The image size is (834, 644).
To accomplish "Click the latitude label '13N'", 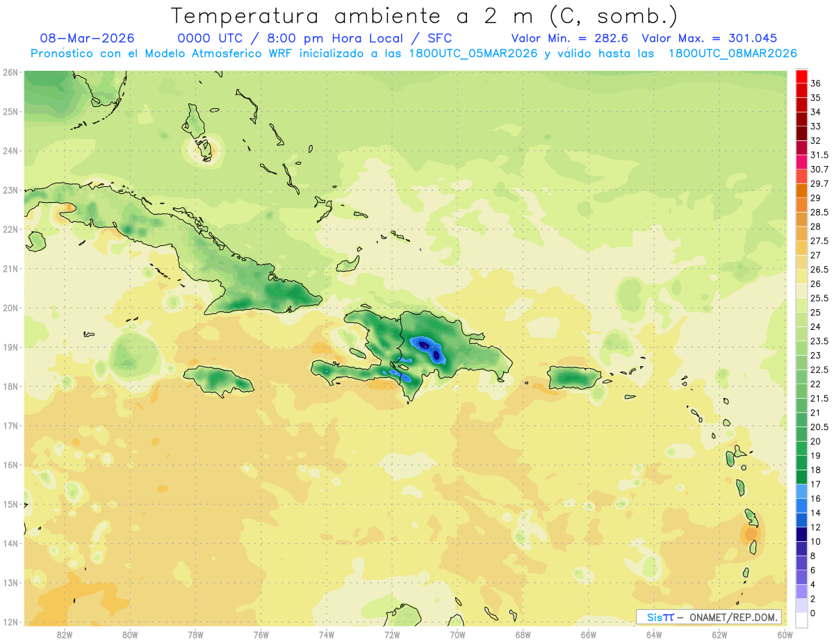I will click(10, 582).
